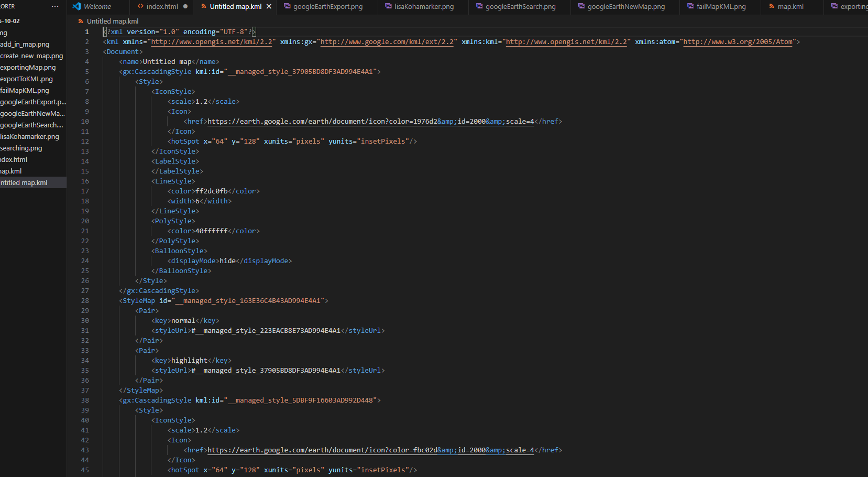868x477 pixels.
Task: Open searching.png in the Explorer tree
Action: [21, 148]
